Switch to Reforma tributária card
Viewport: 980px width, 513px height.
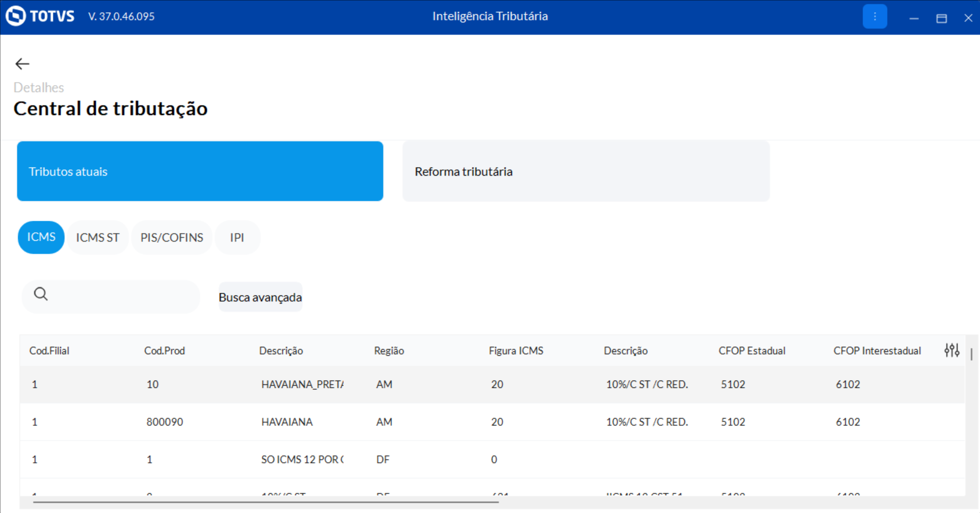coord(586,171)
